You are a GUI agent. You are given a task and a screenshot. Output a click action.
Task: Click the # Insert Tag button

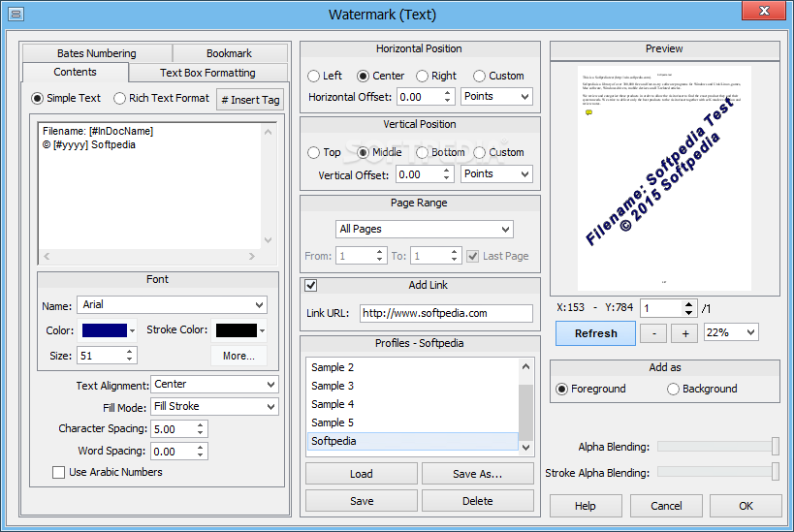point(250,100)
